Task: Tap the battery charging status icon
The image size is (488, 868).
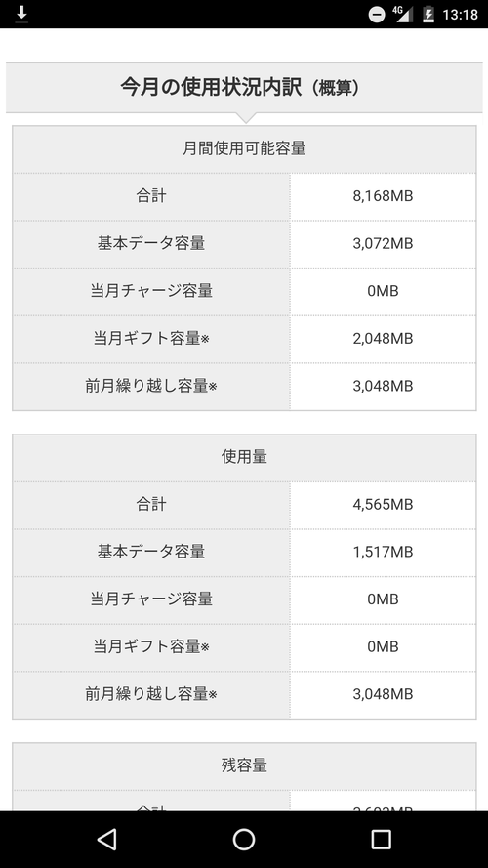Action: pyautogui.click(x=427, y=14)
